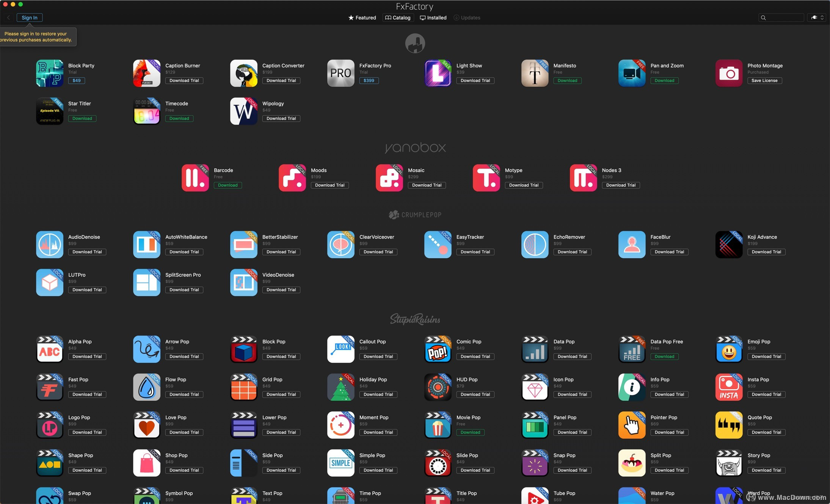
Task: Open the Split Pop banana split icon
Action: [632, 463]
